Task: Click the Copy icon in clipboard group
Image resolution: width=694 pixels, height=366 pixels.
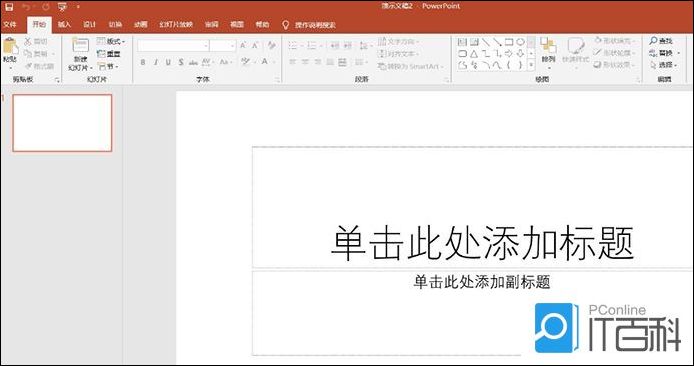Action: pos(28,54)
